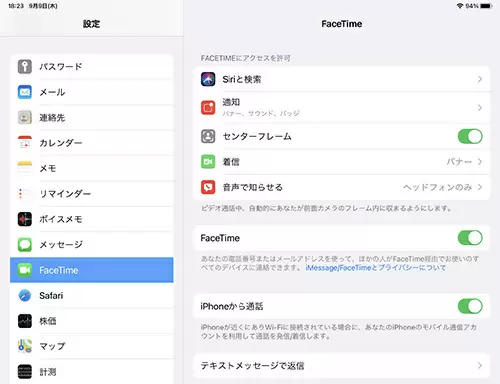Open 通知 settings via its chevron
Viewport: 500px width, 384px height.
pyautogui.click(x=480, y=108)
